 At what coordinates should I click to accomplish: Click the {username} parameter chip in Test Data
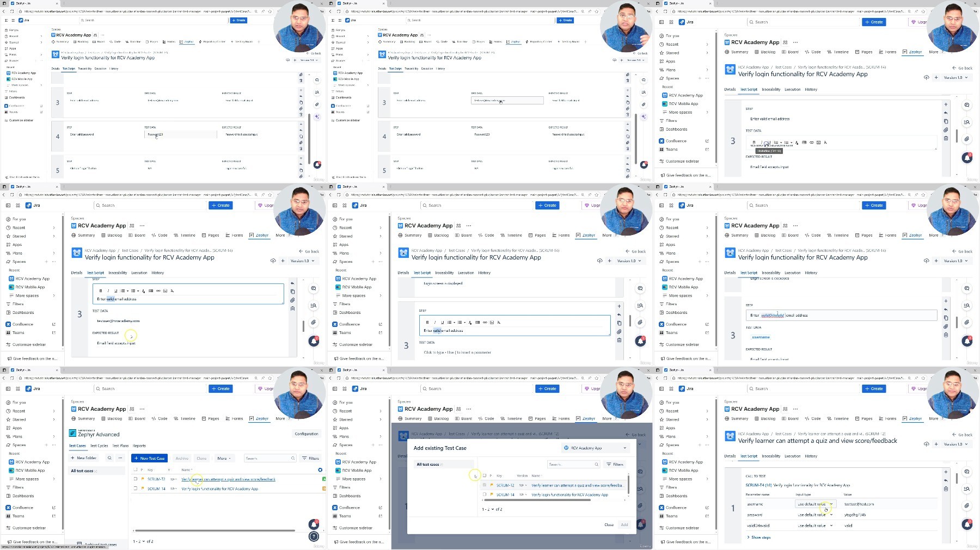tap(761, 337)
